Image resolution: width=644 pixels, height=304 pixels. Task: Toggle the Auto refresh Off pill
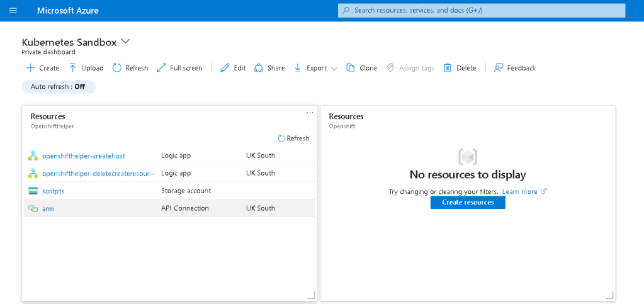[59, 87]
